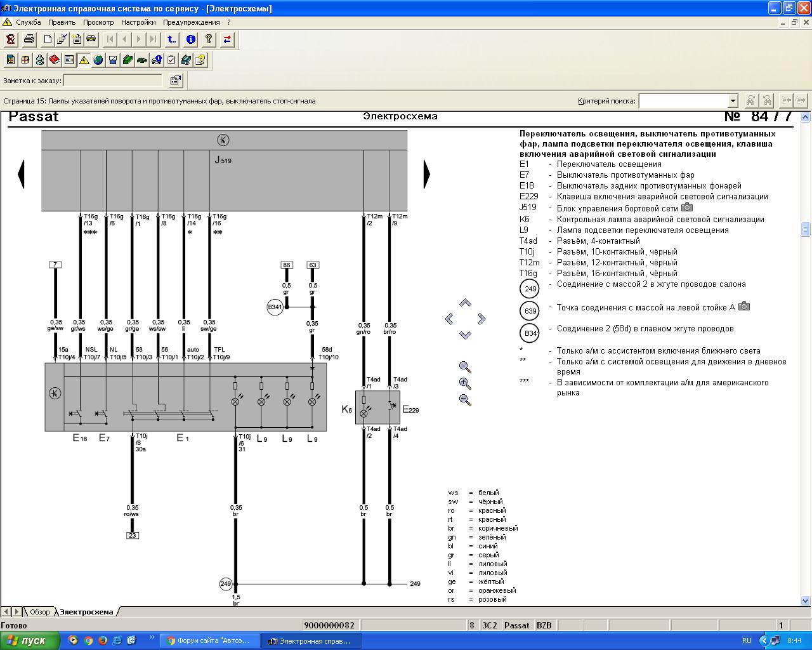Viewport: 812px width, 650px height.
Task: Click the clipboard with checkmark icon
Action: pos(171,60)
